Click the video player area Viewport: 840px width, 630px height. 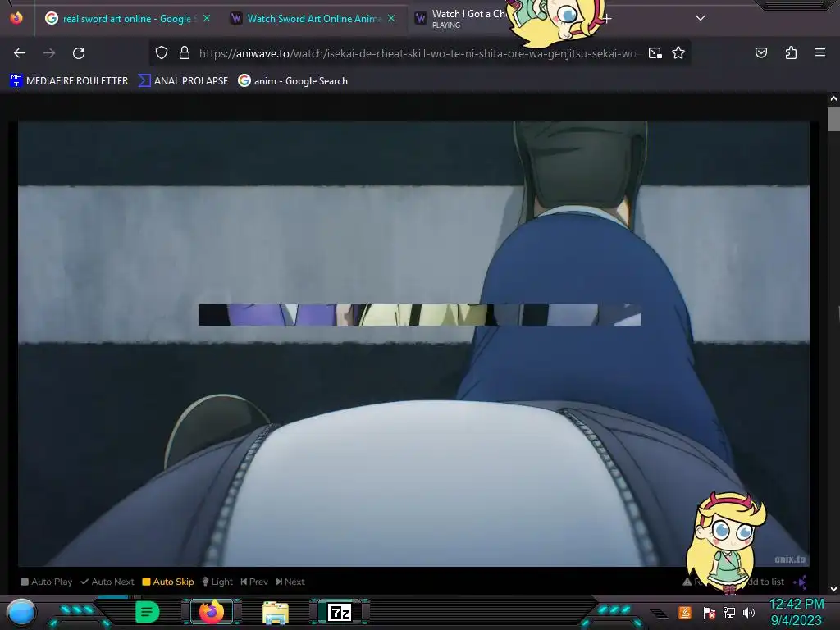coord(413,344)
